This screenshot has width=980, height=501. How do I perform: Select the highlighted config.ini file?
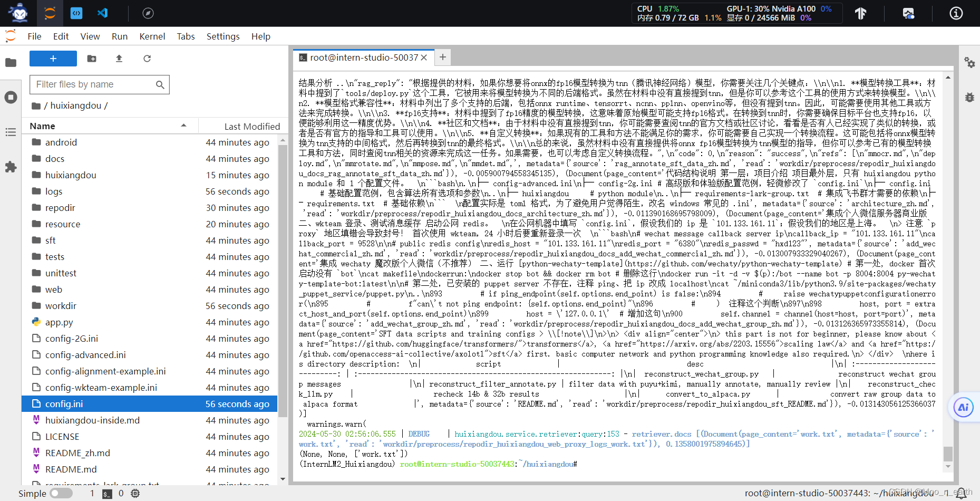point(150,404)
